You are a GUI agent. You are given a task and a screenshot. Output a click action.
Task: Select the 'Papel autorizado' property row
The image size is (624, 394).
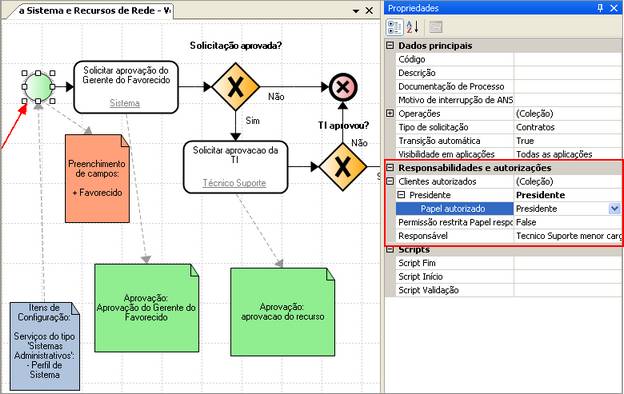pos(508,209)
